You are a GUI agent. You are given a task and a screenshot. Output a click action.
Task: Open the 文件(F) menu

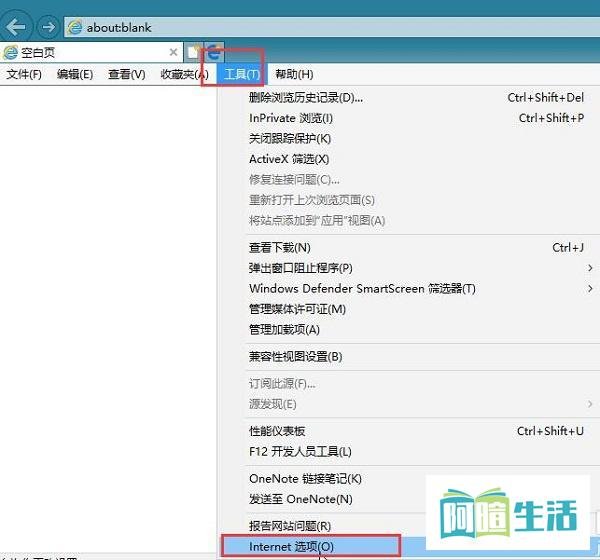point(24,74)
